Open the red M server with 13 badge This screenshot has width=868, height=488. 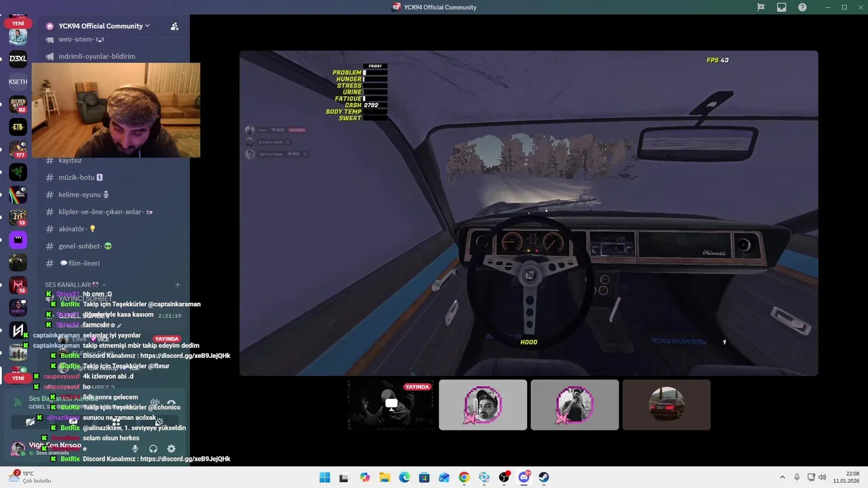tap(18, 285)
